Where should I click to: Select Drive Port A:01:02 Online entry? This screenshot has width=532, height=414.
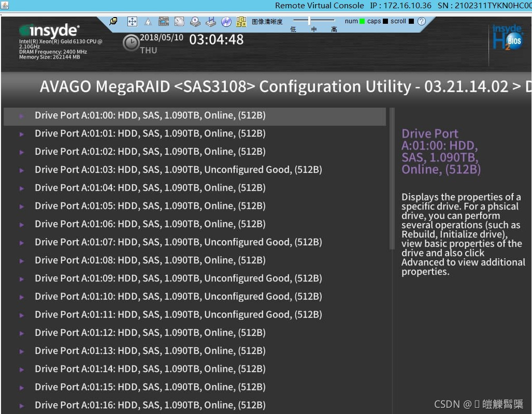(150, 152)
